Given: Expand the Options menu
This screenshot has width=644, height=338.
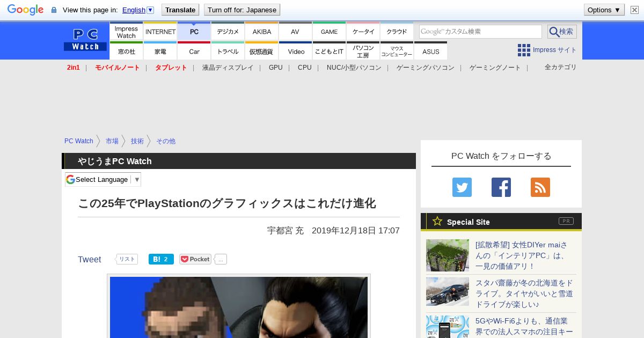Looking at the screenshot, I should (x=604, y=10).
